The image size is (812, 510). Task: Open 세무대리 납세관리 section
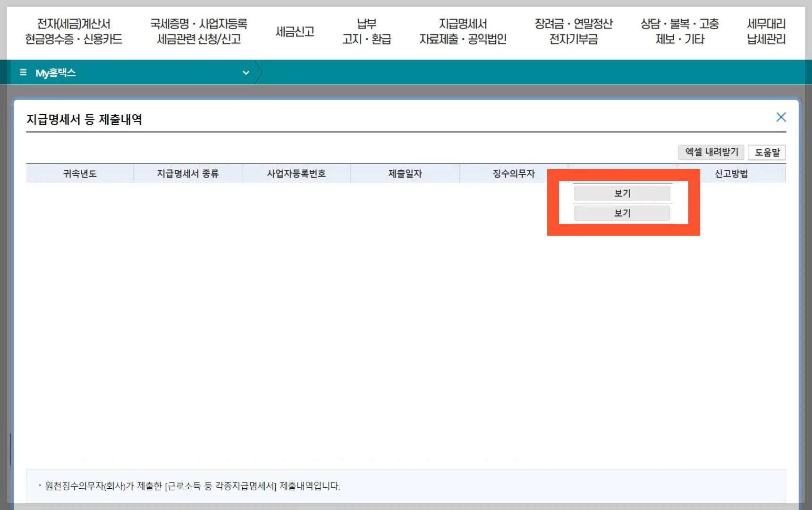point(765,32)
